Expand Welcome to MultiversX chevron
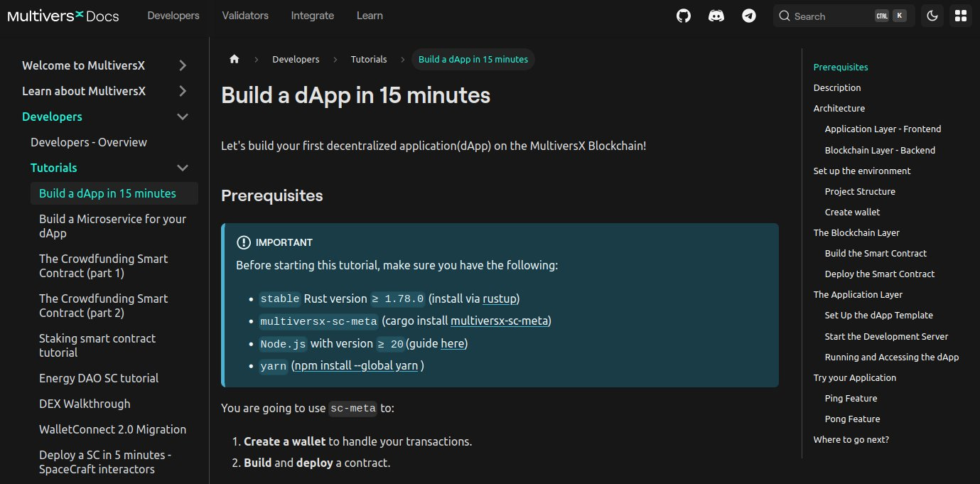The height and width of the screenshot is (484, 980). point(183,65)
